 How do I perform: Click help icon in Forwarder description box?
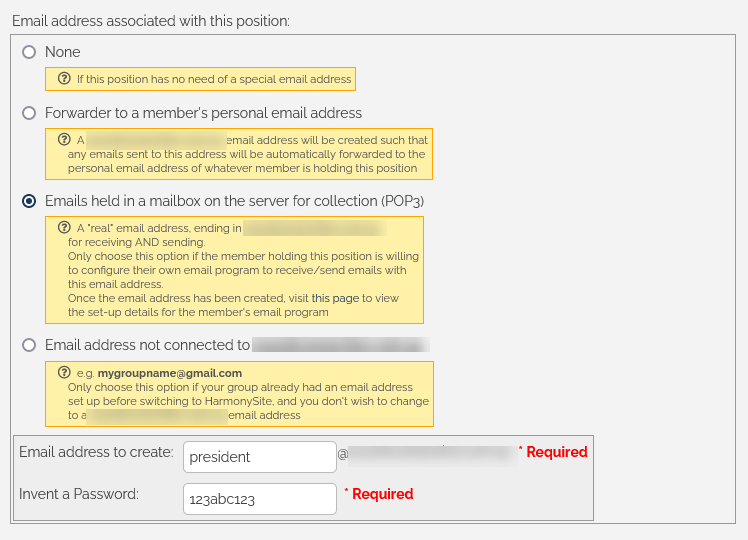coord(64,139)
